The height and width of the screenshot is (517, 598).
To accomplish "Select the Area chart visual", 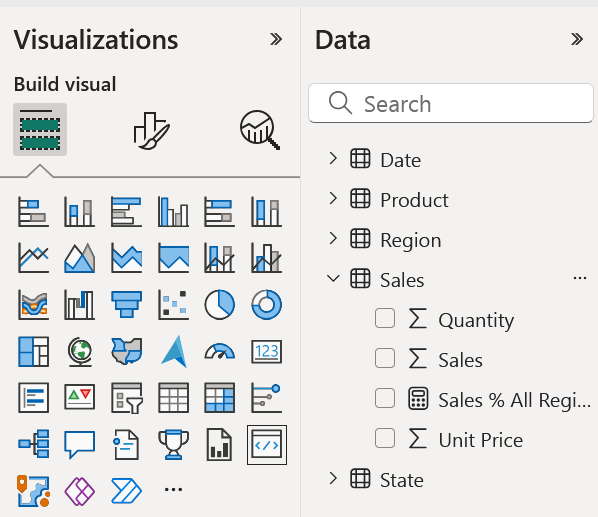I will (80, 258).
